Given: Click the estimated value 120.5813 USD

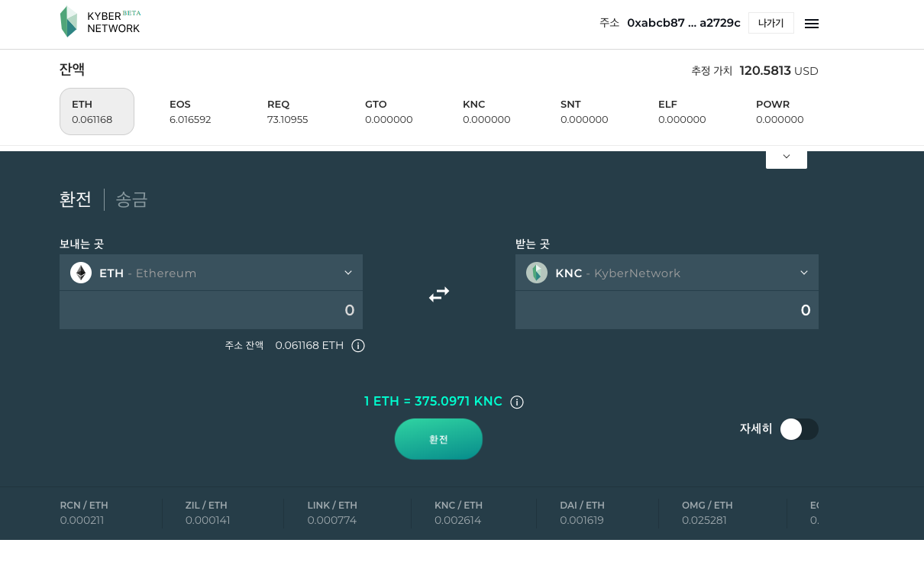Looking at the screenshot, I should pos(779,71).
